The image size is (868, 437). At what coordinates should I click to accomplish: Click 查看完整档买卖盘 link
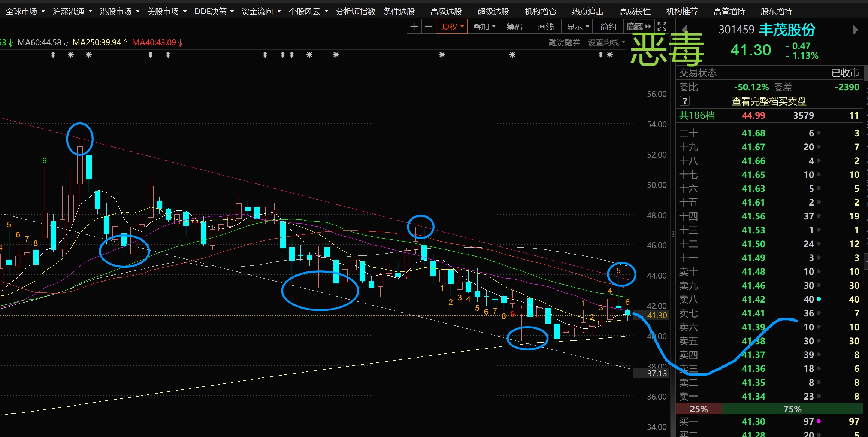769,101
